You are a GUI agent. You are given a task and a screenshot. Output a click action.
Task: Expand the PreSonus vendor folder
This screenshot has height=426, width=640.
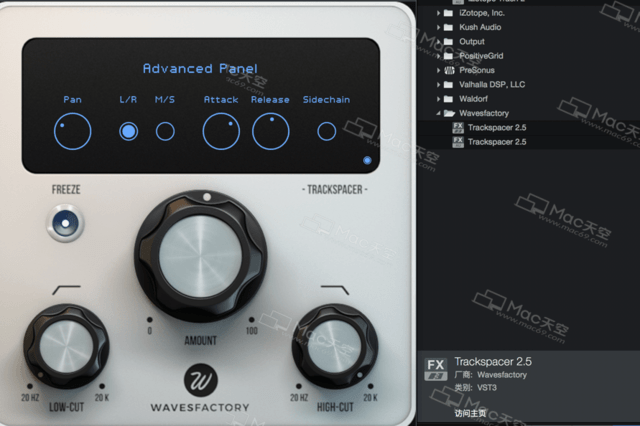pyautogui.click(x=438, y=70)
